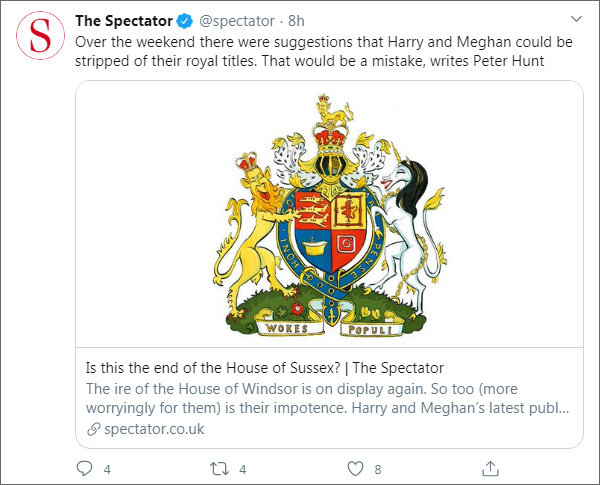600x485 pixels.
Task: Click the @spectator handle
Action: point(236,20)
